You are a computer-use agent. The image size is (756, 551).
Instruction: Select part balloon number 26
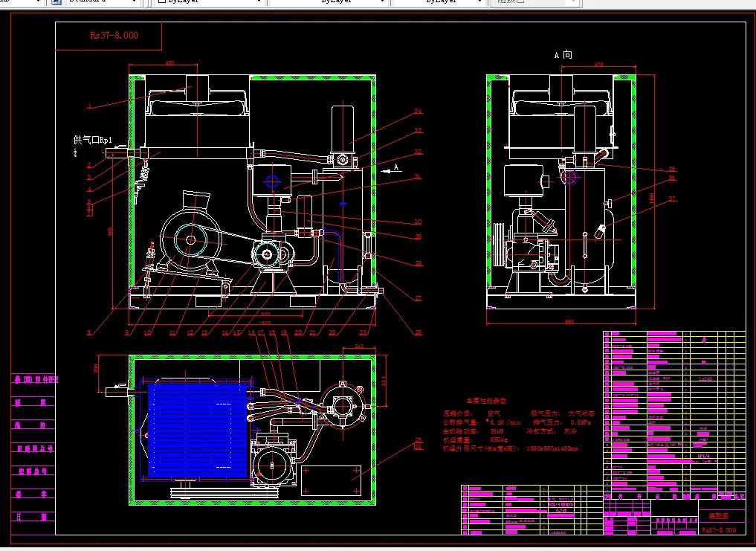(x=418, y=332)
